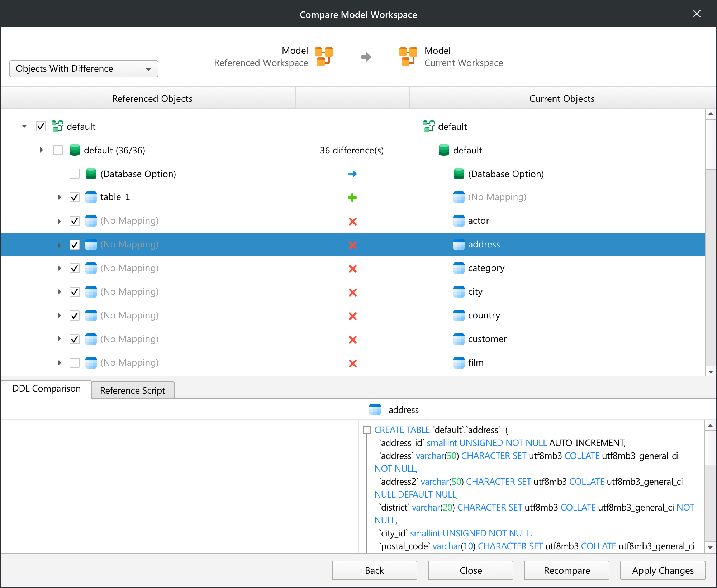This screenshot has height=588, width=717.
Task: Click the green plus icon for table_1
Action: (352, 198)
